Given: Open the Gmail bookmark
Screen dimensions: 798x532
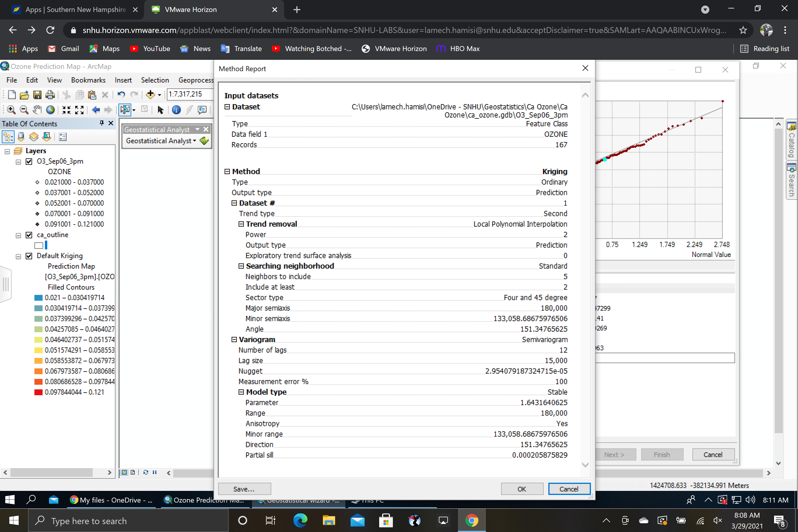Looking at the screenshot, I should 64,48.
